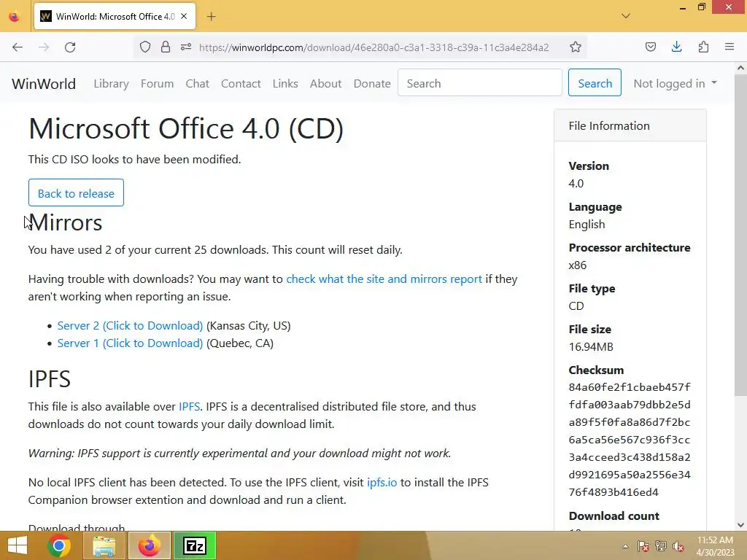Open the network status tray icon
The height and width of the screenshot is (560, 747).
coord(661,546)
